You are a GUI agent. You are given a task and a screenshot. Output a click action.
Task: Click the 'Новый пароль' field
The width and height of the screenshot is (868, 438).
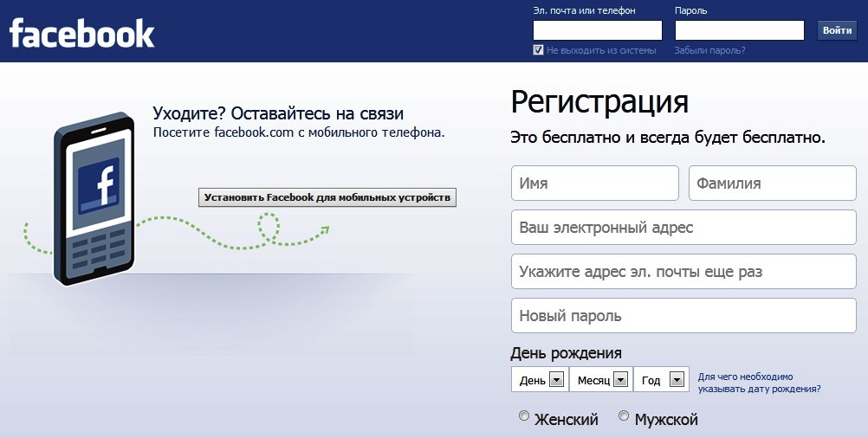(683, 316)
